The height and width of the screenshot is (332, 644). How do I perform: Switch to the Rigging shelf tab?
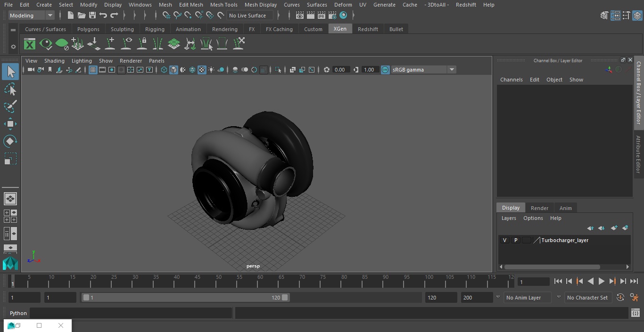(x=155, y=29)
